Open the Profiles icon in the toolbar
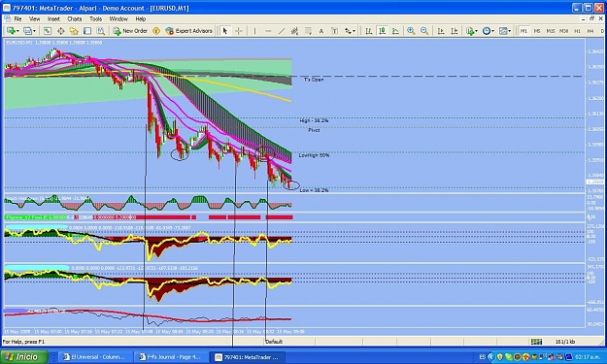The width and height of the screenshot is (607, 364). pos(27,31)
